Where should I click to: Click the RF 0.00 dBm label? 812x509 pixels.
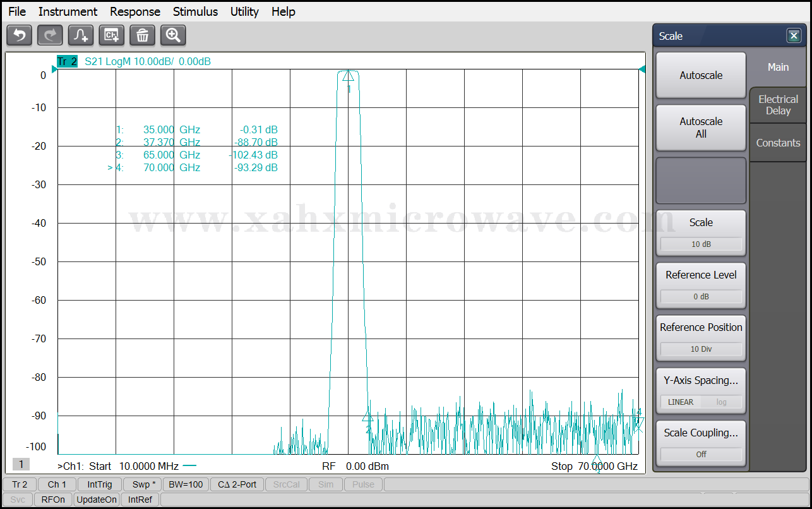point(355,466)
